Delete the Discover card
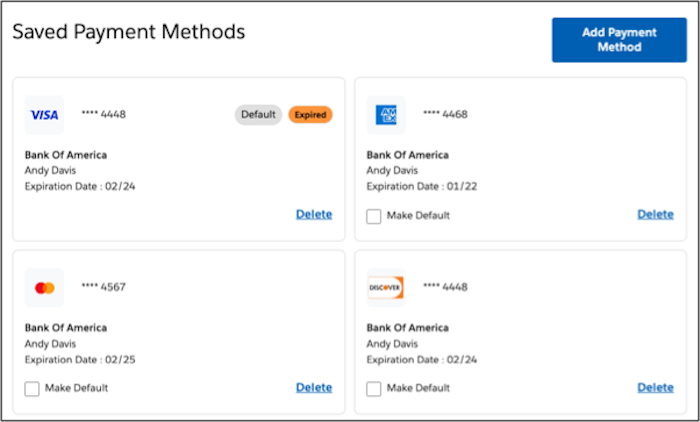The height and width of the screenshot is (422, 700). [x=655, y=388]
